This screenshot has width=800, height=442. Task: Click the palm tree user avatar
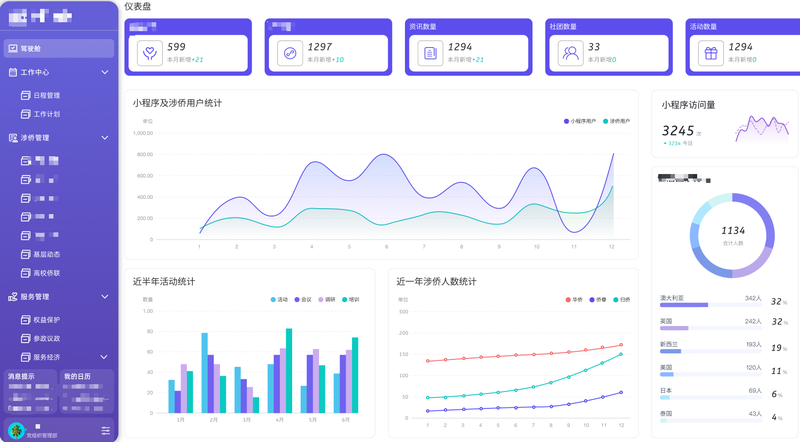pyautogui.click(x=16, y=430)
